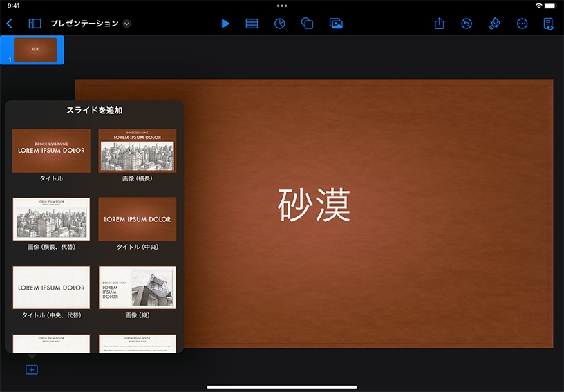
Task: Insert a table from the toolbar
Action: 252,24
